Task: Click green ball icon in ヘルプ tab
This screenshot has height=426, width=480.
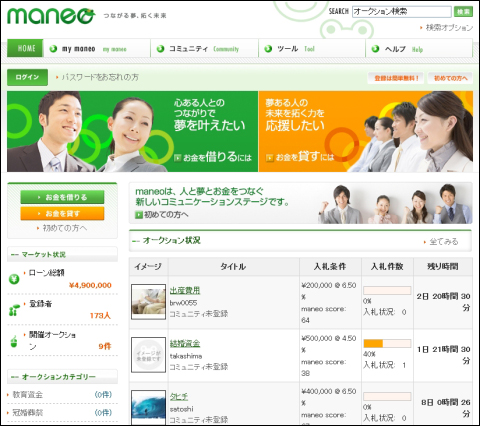Action: (375, 49)
